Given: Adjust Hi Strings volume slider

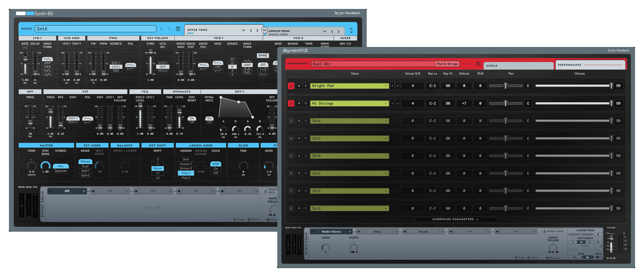Looking at the screenshot, I should 574,103.
